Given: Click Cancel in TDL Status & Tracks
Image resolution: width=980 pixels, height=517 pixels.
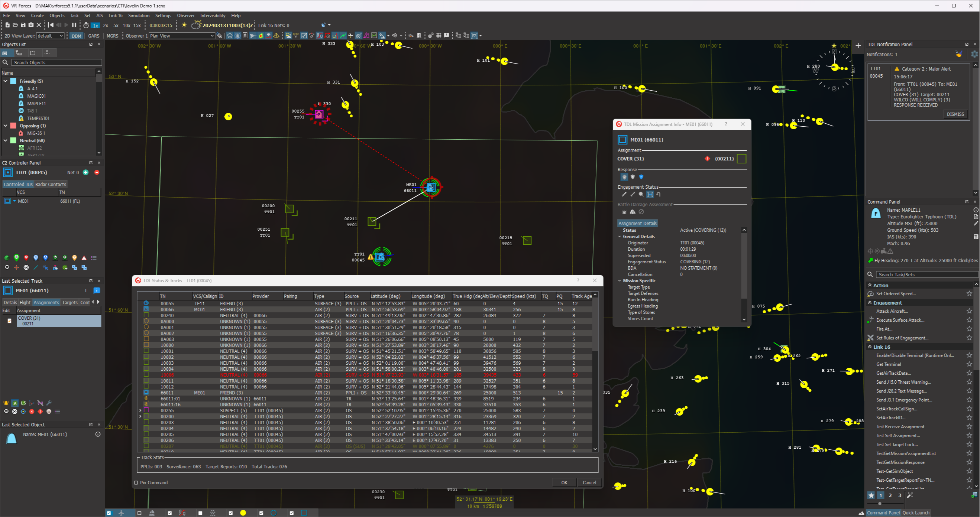Looking at the screenshot, I should pyautogui.click(x=589, y=483).
